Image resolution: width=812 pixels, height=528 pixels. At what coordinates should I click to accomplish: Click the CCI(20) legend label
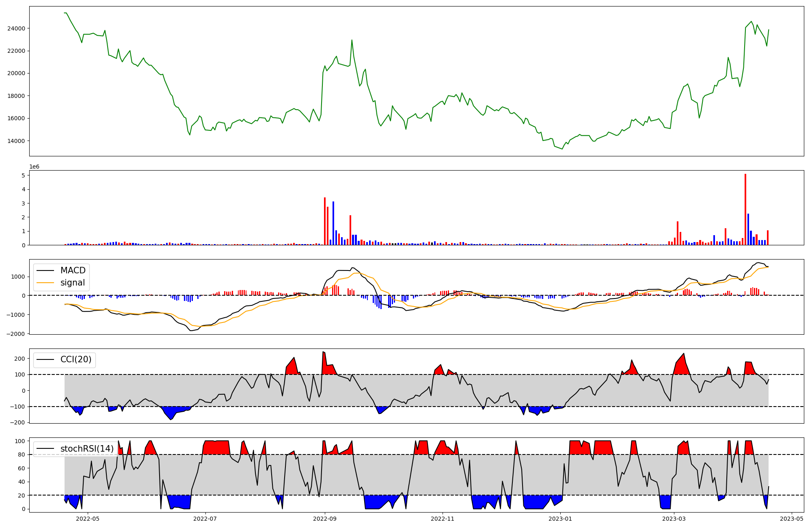pyautogui.click(x=76, y=359)
